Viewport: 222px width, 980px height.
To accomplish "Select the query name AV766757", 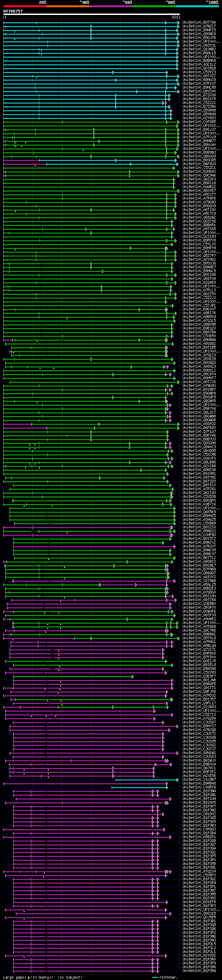I will [x=13, y=11].
